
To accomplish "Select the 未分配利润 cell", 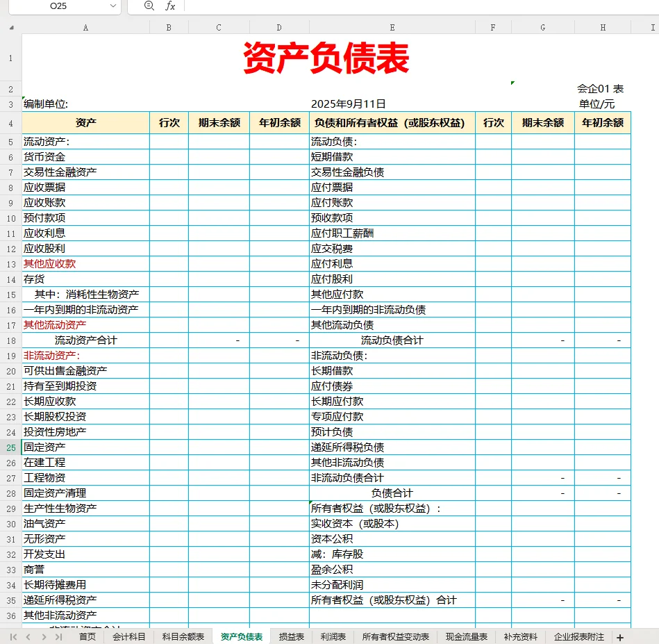I will pyautogui.click(x=392, y=585).
